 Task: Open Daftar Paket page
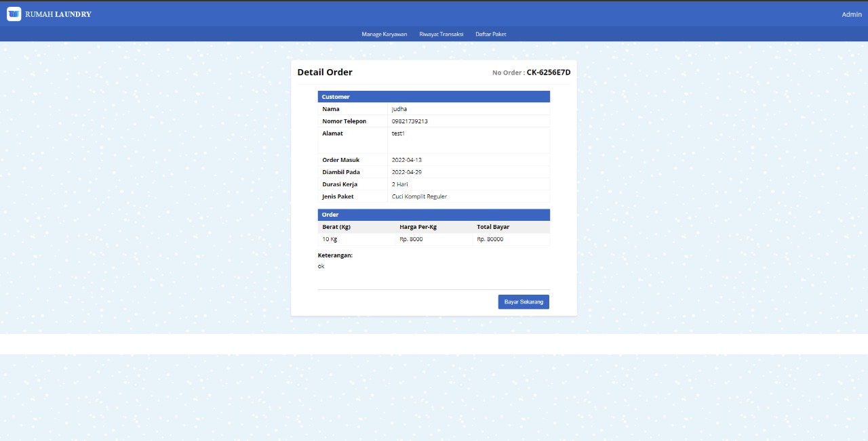(490, 33)
